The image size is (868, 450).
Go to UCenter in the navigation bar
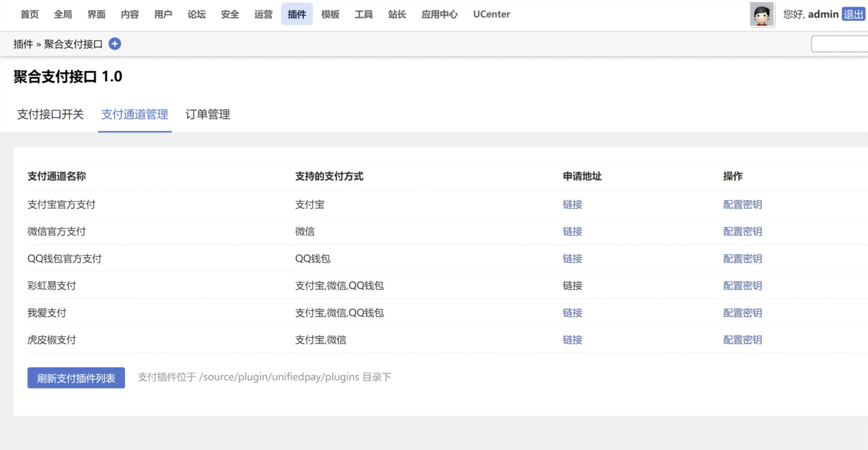pos(491,14)
